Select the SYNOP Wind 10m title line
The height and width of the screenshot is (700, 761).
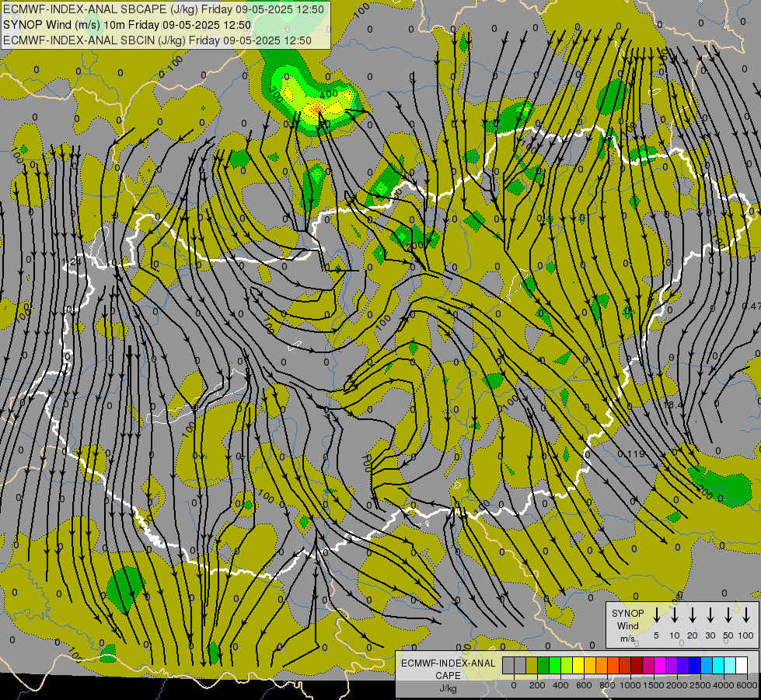point(127,25)
